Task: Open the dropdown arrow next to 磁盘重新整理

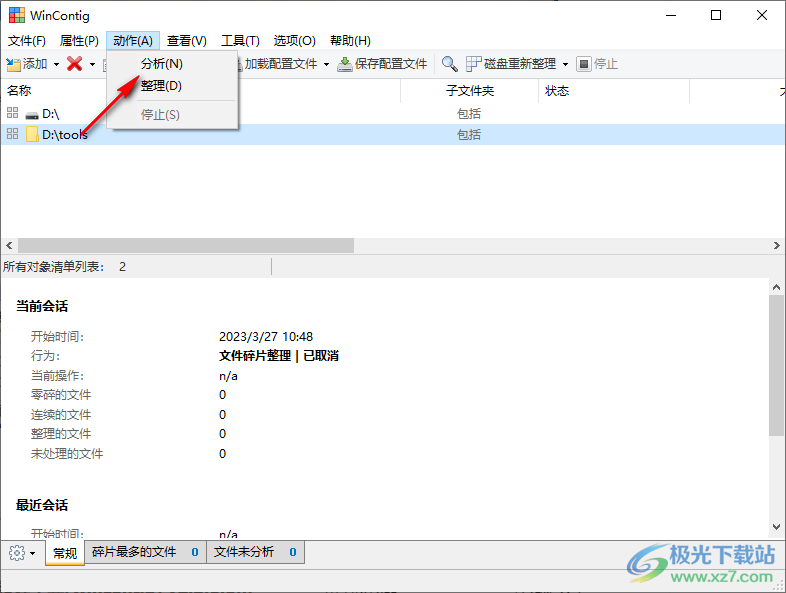Action: pyautogui.click(x=565, y=64)
